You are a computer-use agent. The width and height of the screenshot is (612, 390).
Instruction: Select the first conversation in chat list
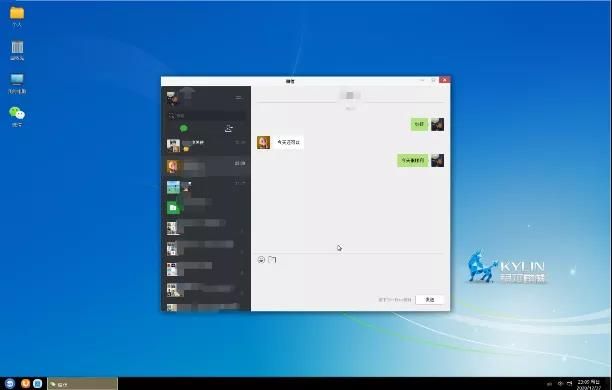206,145
